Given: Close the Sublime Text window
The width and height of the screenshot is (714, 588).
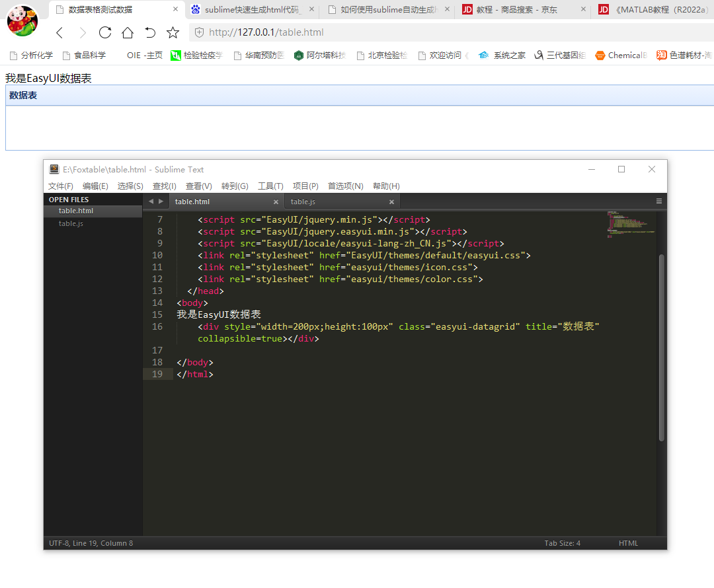Looking at the screenshot, I should (652, 169).
